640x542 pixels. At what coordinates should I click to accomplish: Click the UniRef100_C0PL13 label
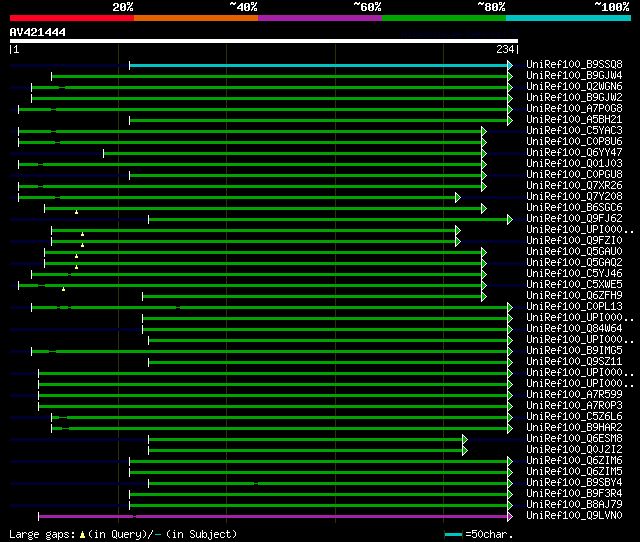click(574, 307)
